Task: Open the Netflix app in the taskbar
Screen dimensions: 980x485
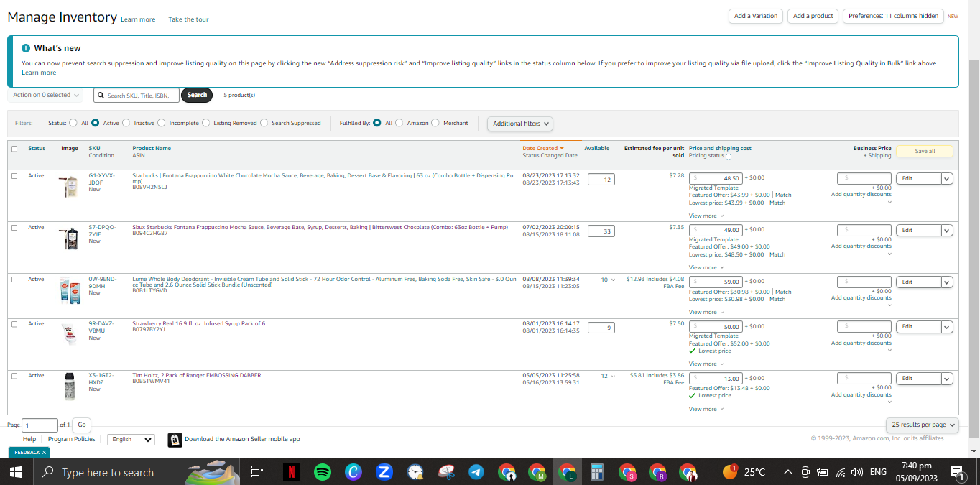Action: [x=291, y=472]
